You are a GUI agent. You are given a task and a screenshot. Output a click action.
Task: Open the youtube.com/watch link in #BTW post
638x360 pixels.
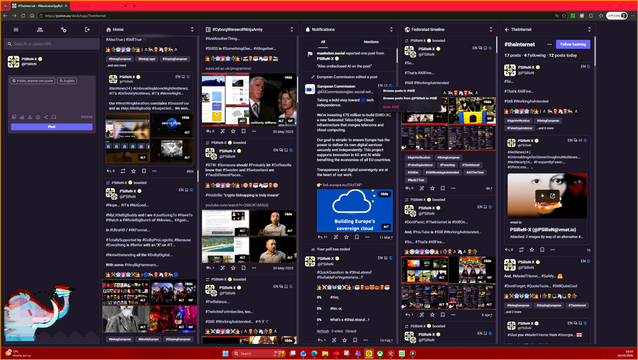pyautogui.click(x=236, y=205)
